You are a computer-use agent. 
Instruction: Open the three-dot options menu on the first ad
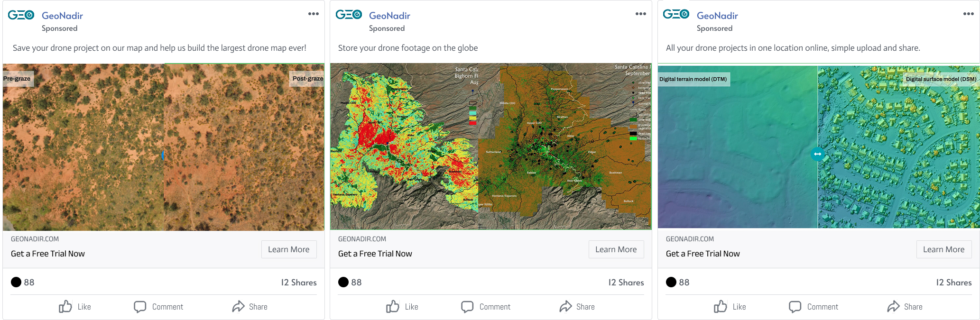314,14
